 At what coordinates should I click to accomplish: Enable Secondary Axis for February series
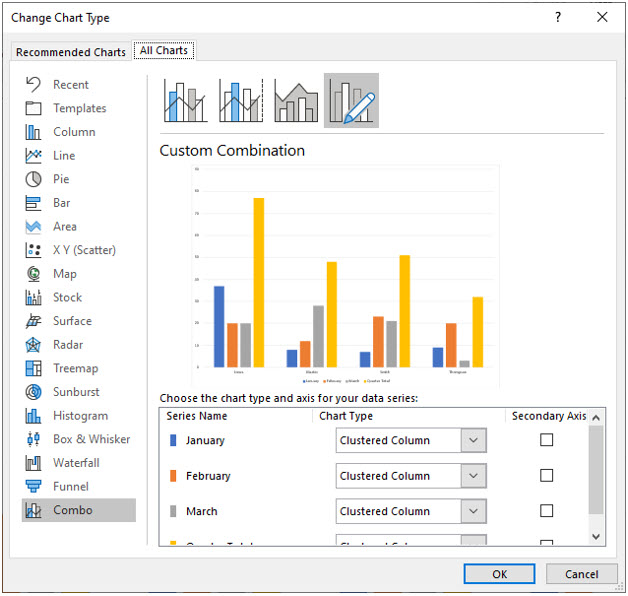[x=546, y=475]
